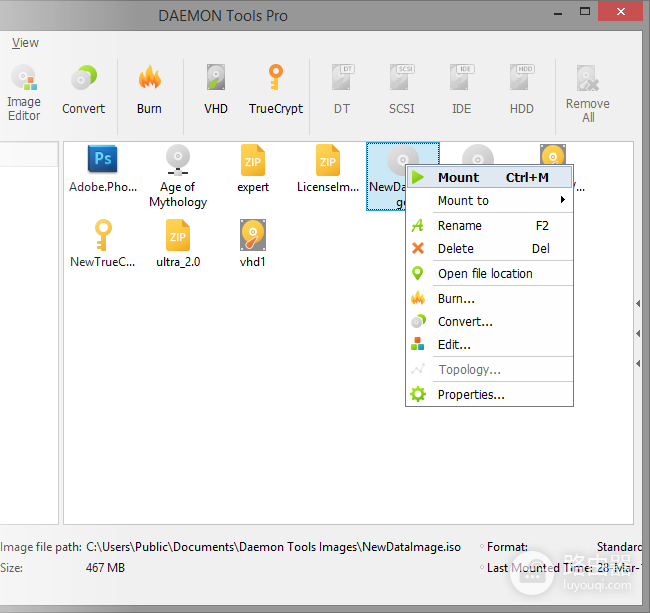The height and width of the screenshot is (613, 650).
Task: Select the ultra_2.0 ZIP file
Action: coord(178,244)
